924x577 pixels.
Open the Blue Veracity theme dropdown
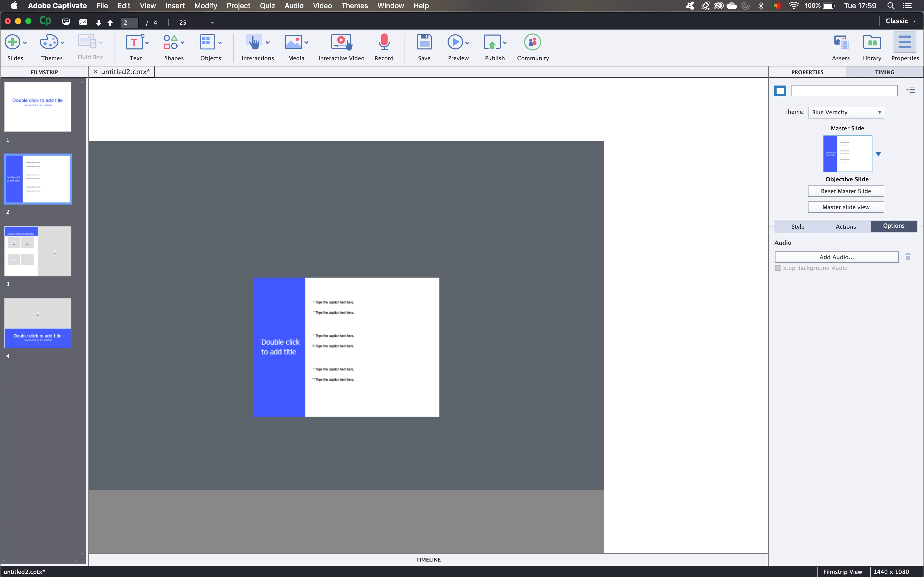point(846,112)
